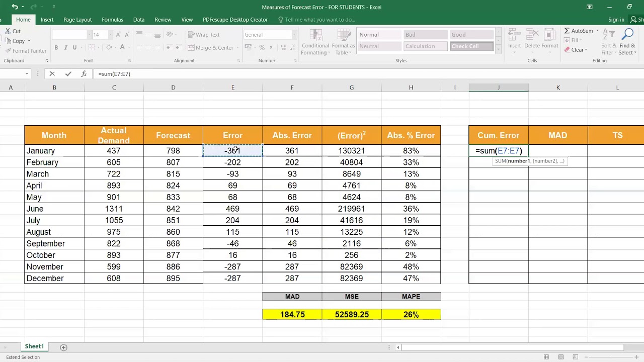
Task: Click the Undo arrow in title bar
Action: [15, 7]
